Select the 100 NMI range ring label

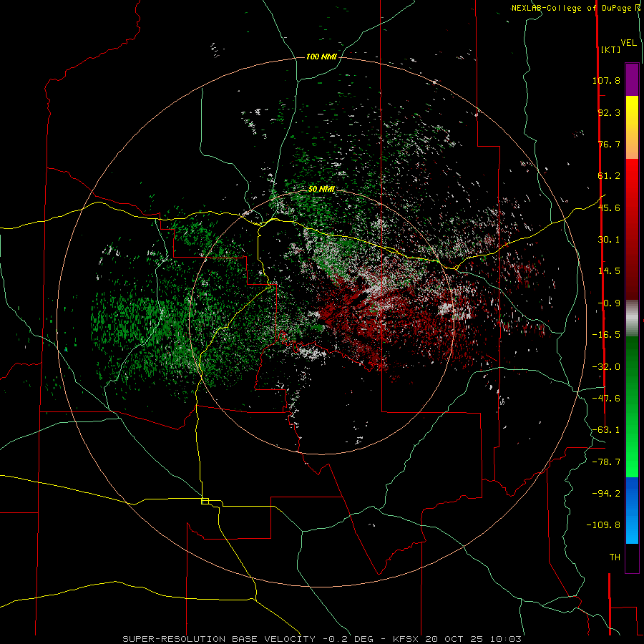pos(321,57)
